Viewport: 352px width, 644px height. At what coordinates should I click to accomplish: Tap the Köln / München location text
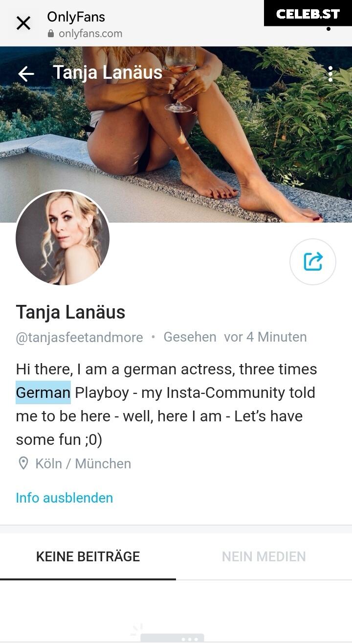click(83, 463)
